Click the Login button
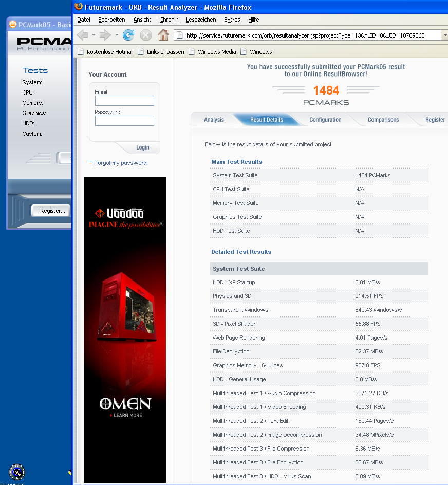 coord(143,147)
